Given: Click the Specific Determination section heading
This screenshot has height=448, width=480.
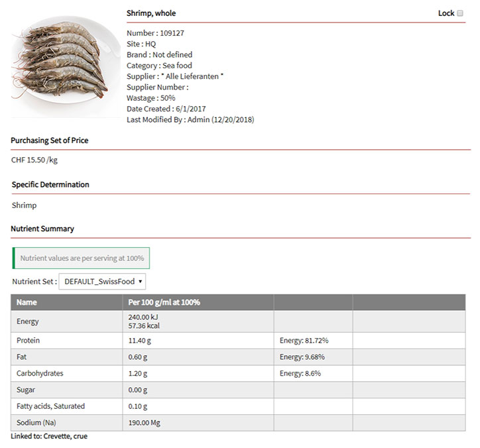Looking at the screenshot, I should (50, 185).
